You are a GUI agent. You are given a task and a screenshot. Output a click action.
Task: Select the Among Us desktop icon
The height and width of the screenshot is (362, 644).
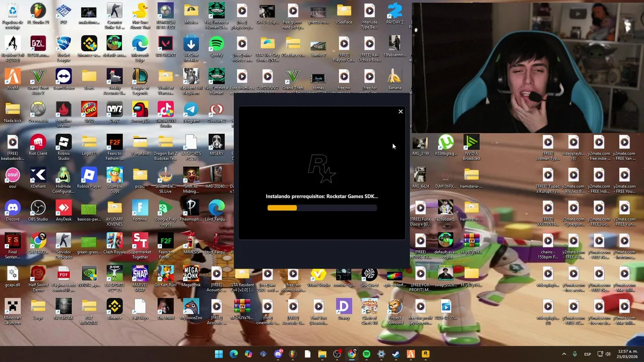click(x=140, y=113)
